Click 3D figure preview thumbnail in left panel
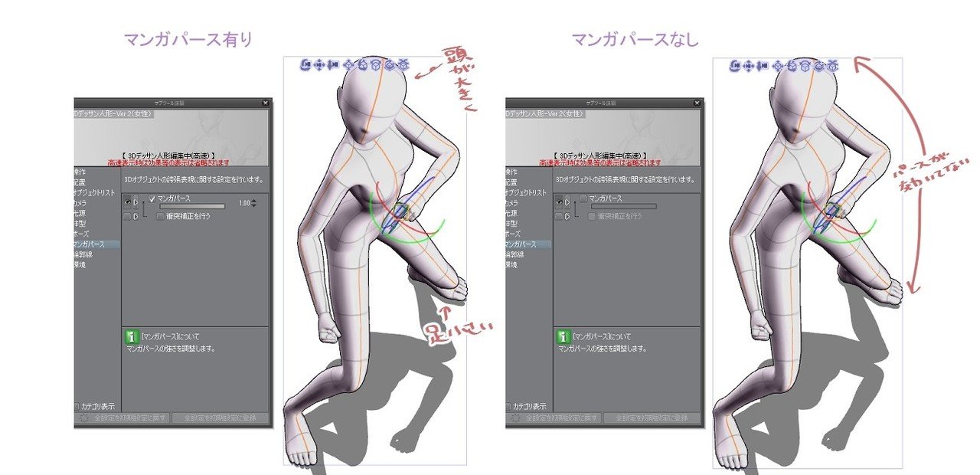This screenshot has height=475, width=980. [172, 136]
